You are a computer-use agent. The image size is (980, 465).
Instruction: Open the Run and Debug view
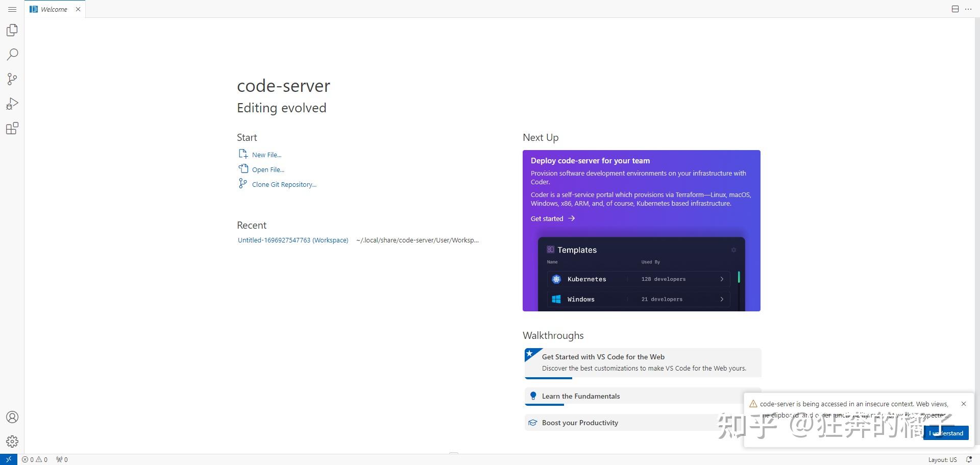click(12, 104)
